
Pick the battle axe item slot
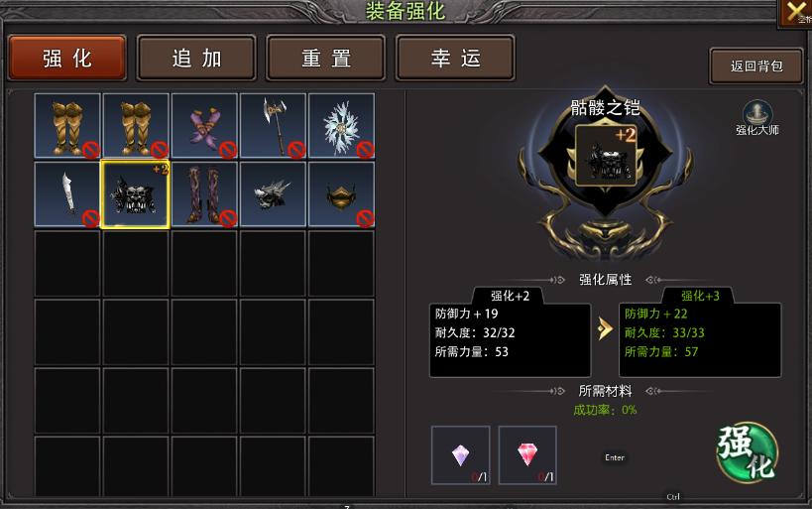tap(273, 125)
